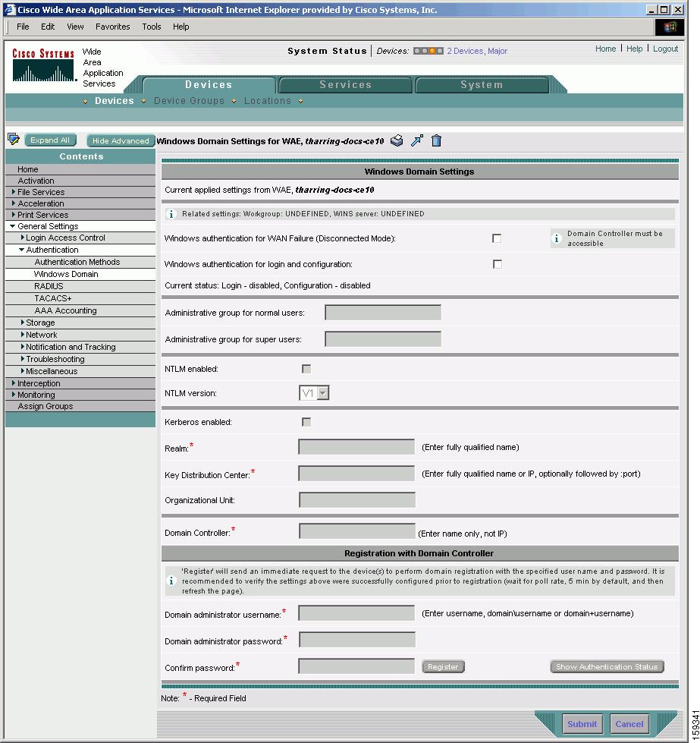Image resolution: width=700 pixels, height=743 pixels.
Task: Focus the Organizational Unit field
Action: point(357,500)
